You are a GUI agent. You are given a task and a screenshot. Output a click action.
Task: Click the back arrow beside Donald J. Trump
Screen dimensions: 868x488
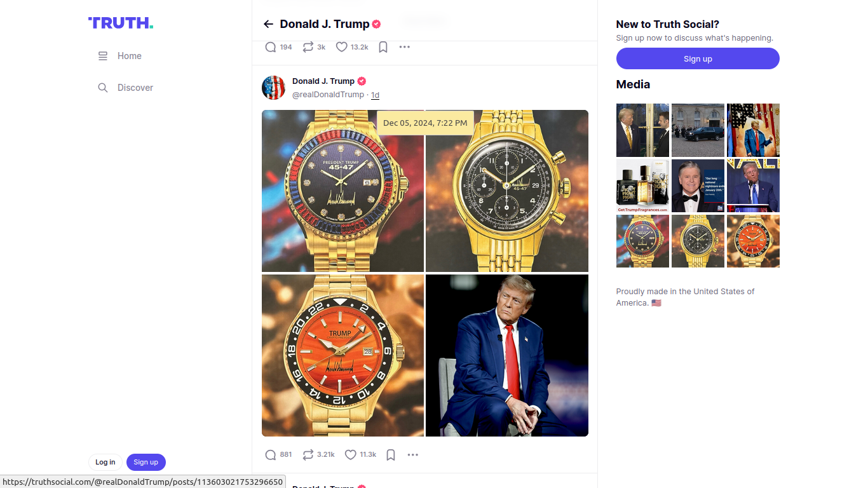268,24
